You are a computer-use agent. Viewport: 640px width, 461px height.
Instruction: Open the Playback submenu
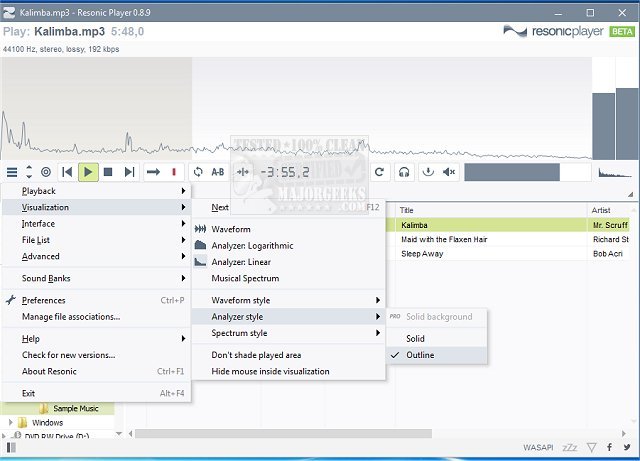[x=96, y=191]
